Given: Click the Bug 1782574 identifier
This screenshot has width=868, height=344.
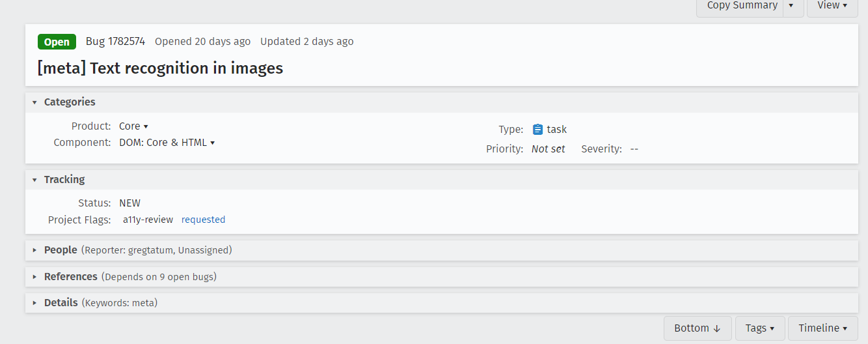Looking at the screenshot, I should (115, 42).
